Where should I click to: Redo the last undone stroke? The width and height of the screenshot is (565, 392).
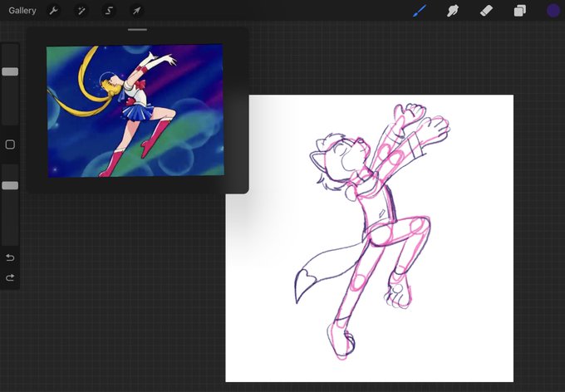coord(10,277)
